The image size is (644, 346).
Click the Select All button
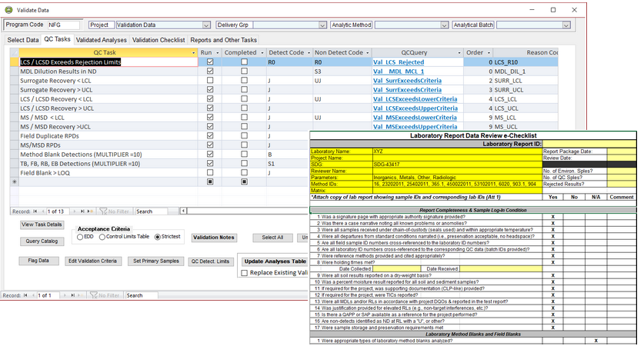[272, 238]
